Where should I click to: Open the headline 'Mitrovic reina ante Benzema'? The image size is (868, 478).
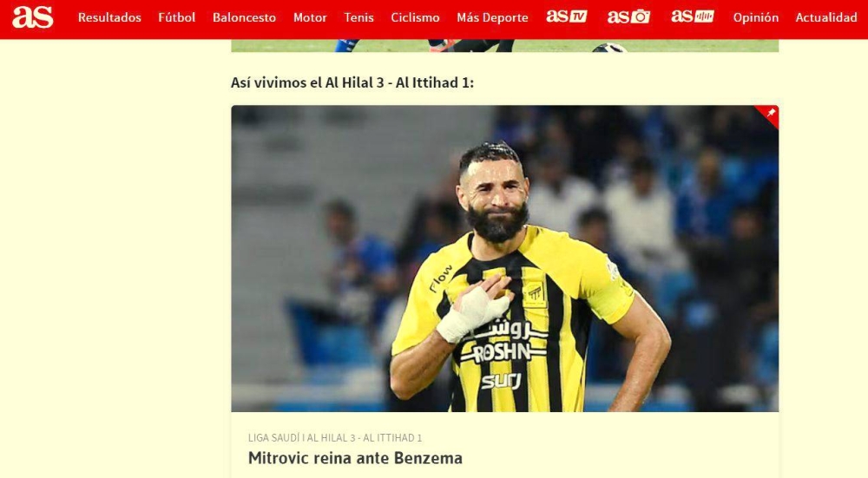click(x=355, y=458)
